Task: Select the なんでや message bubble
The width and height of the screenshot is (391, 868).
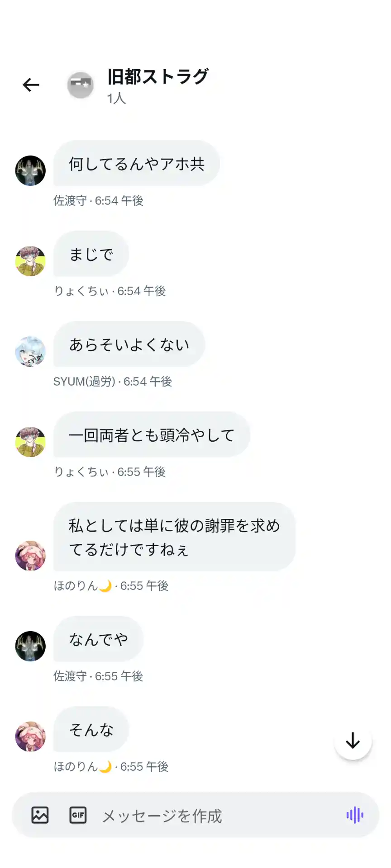Action: pos(99,639)
